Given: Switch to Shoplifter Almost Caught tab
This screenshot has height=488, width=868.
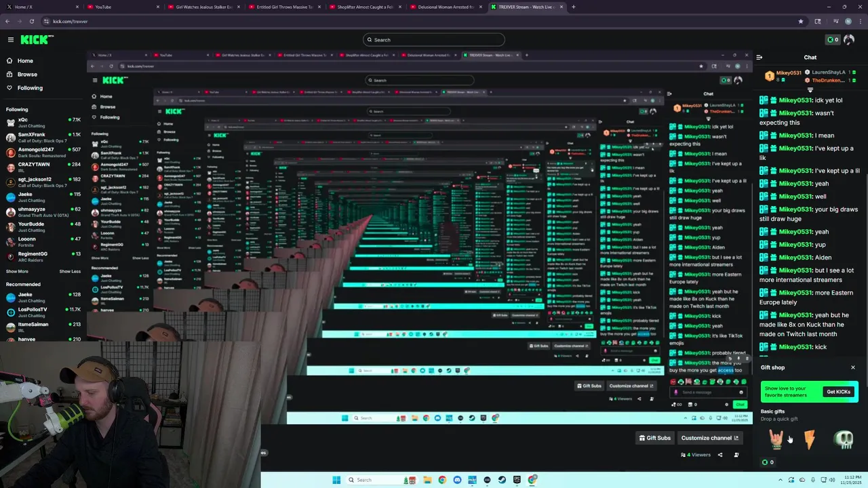Looking at the screenshot, I should pyautogui.click(x=366, y=7).
